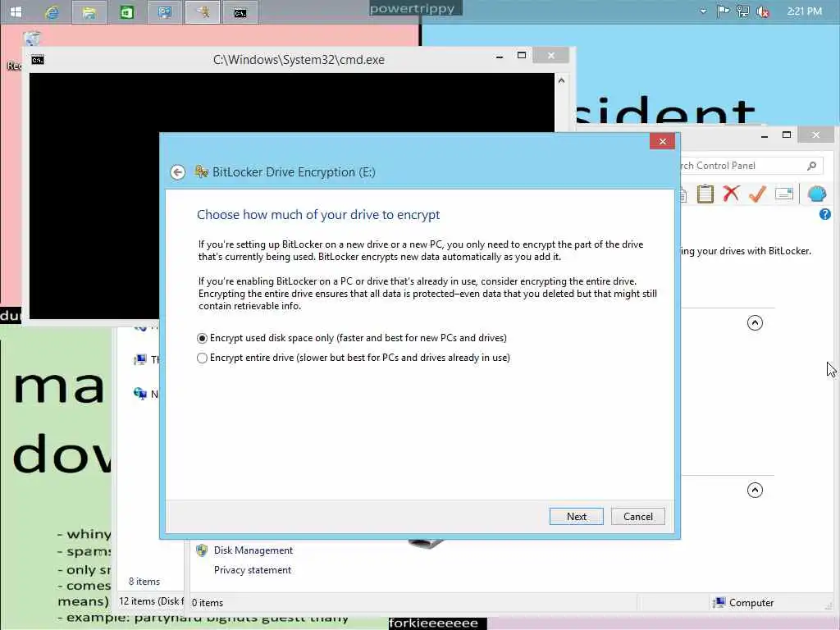The width and height of the screenshot is (840, 630).
Task: Click the Start button in taskbar
Action: pyautogui.click(x=16, y=11)
